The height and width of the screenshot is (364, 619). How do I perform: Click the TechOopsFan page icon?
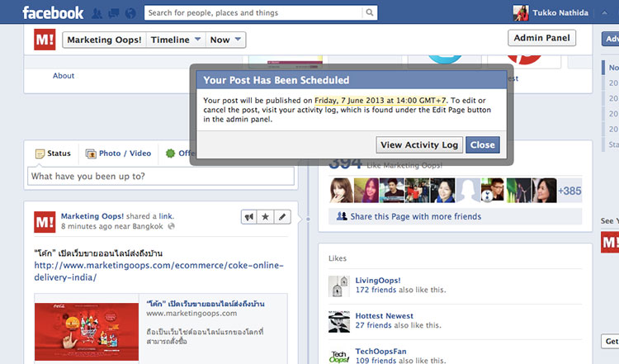(x=339, y=356)
